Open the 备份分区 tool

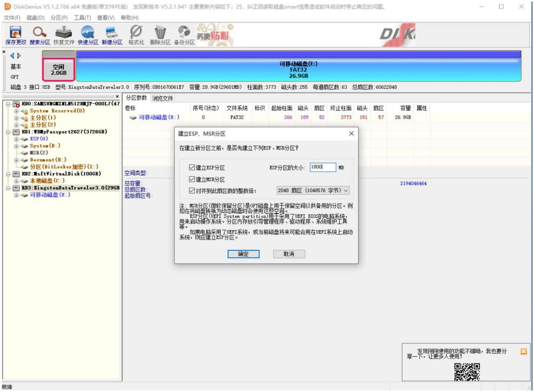click(x=184, y=35)
